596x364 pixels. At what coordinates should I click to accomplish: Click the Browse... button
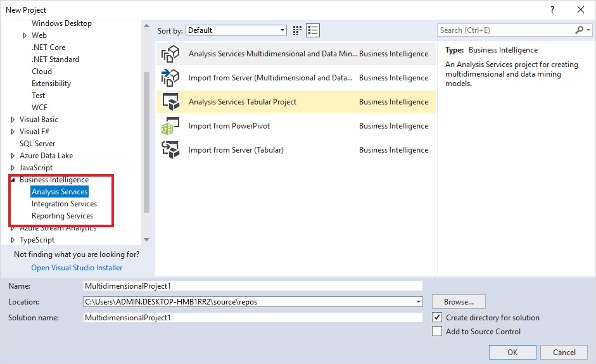tap(459, 302)
